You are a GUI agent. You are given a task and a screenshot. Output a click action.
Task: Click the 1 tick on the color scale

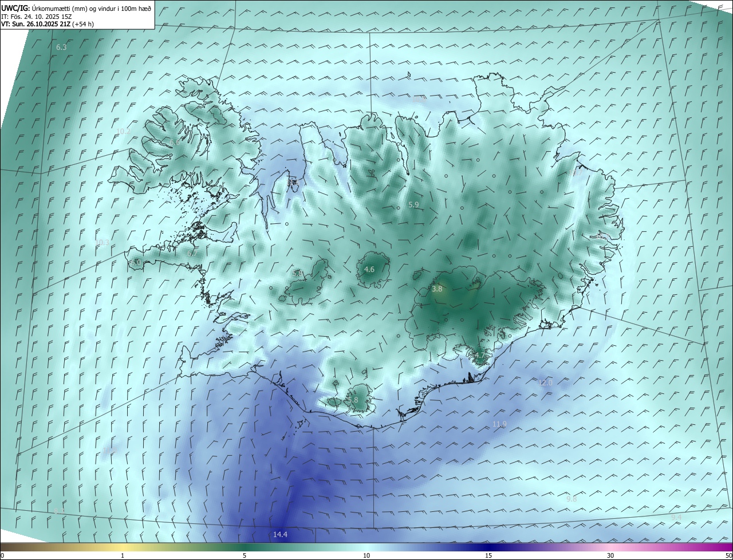(x=123, y=555)
